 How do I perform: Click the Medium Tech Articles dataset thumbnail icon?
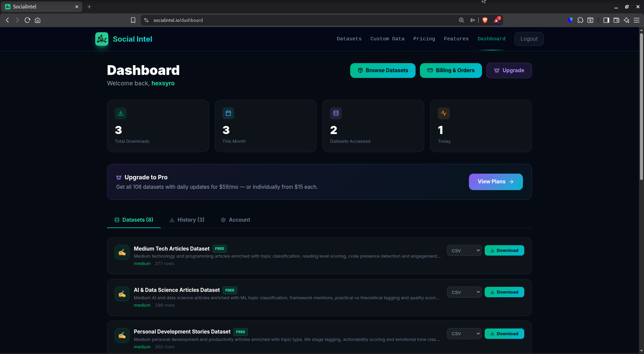122,252
